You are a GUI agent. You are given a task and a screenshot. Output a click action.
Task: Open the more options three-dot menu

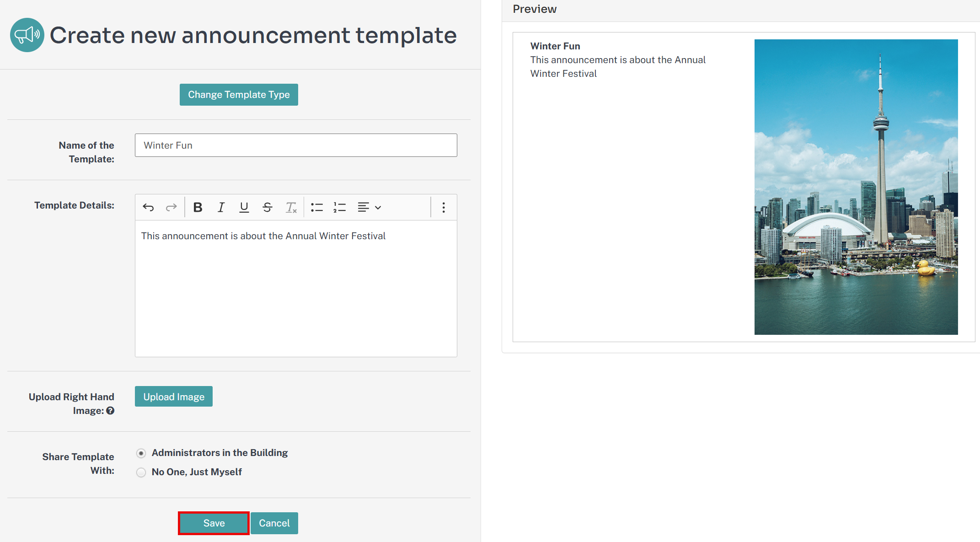[444, 208]
